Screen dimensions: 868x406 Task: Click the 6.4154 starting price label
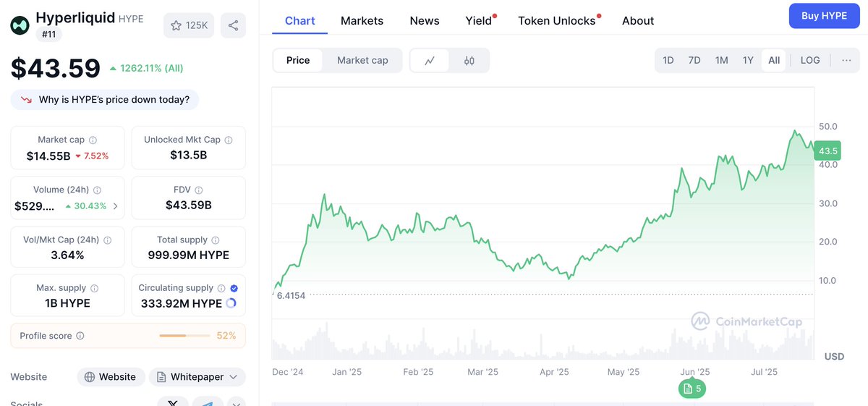[x=291, y=295]
